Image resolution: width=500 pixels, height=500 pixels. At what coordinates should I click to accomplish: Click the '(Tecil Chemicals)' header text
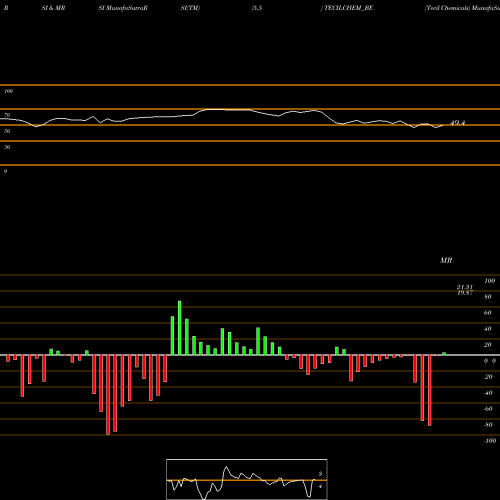point(447,8)
